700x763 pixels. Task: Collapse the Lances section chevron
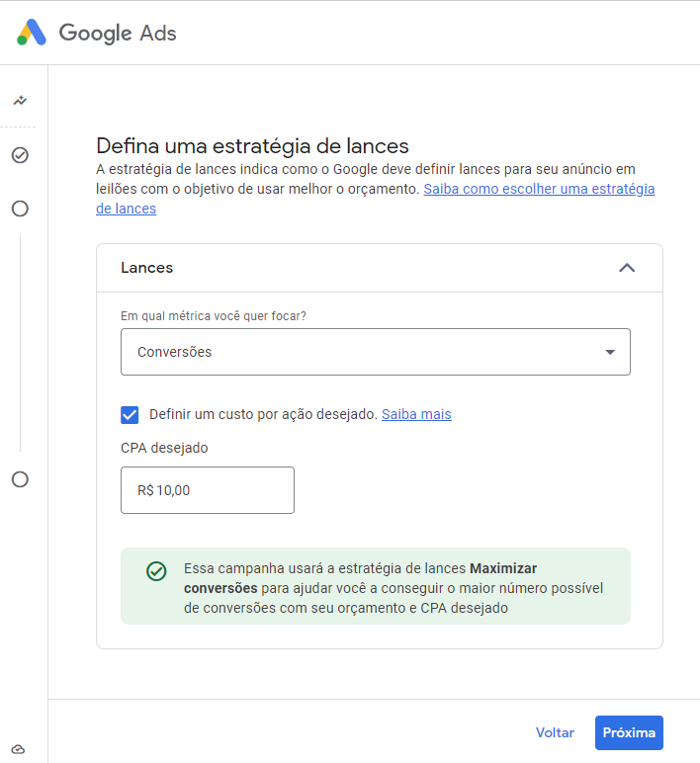point(627,268)
